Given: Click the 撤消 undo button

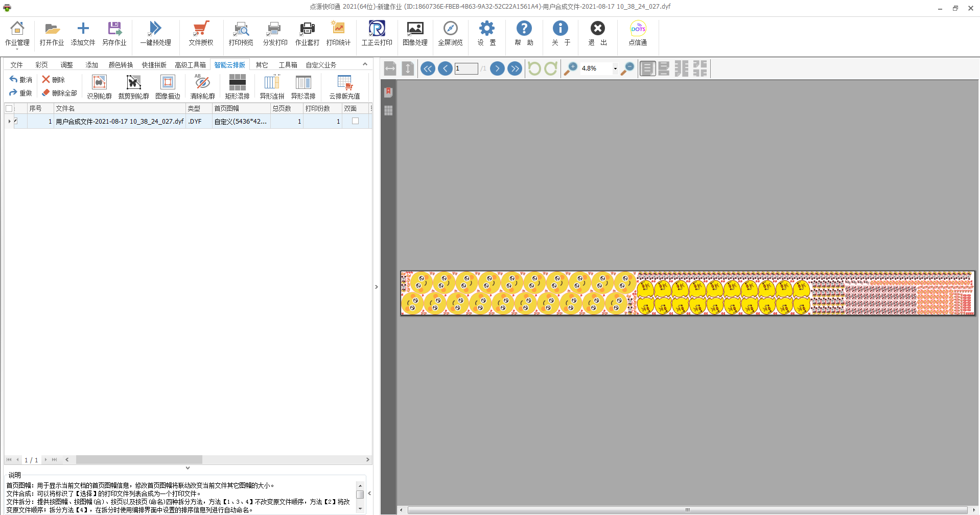Looking at the screenshot, I should [21, 80].
